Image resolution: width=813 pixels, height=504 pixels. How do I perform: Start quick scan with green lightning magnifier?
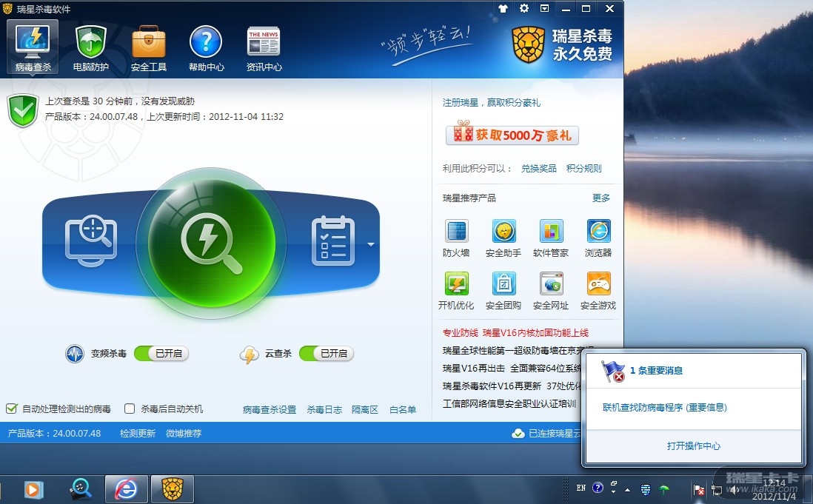211,243
